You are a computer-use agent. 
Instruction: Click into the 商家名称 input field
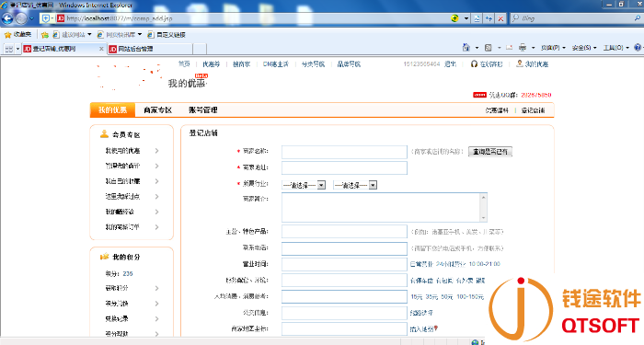click(344, 152)
